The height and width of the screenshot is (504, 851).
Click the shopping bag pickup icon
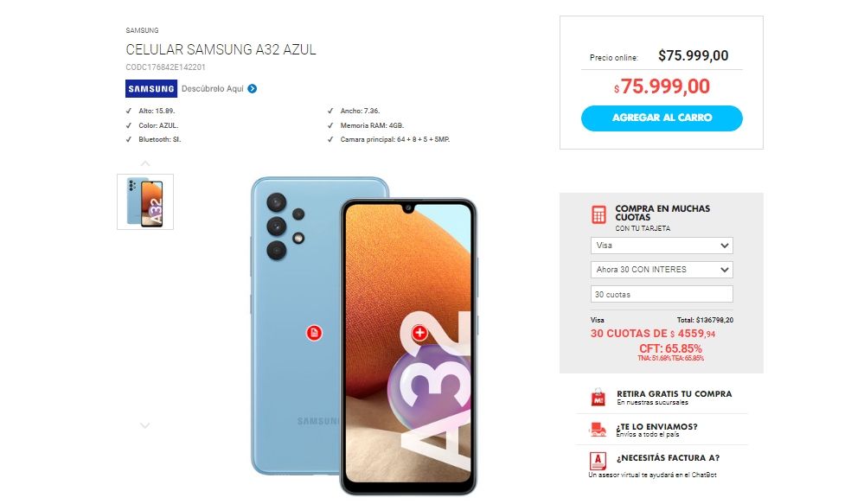[x=598, y=398]
